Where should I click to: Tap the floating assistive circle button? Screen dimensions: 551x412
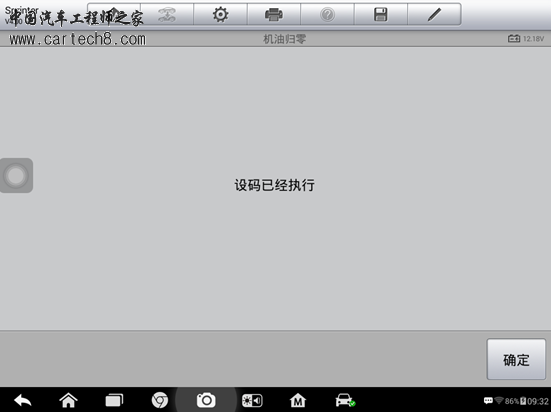coord(16,175)
